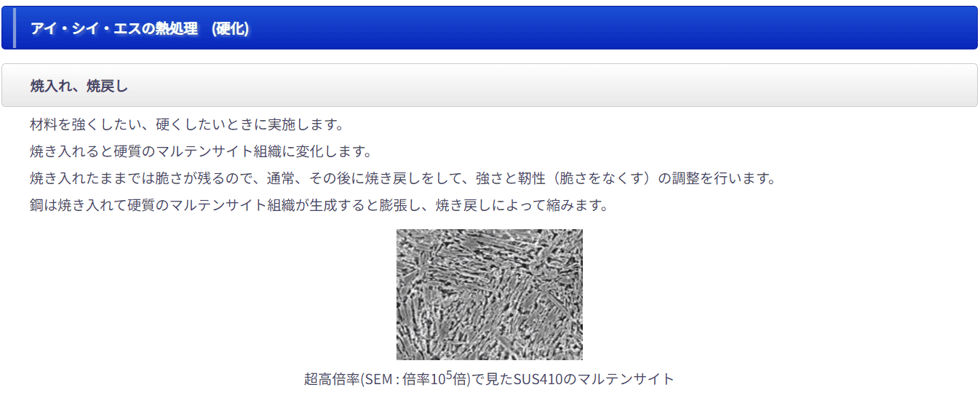Click 倍率10 inside the caption parentheses
The height and width of the screenshot is (398, 980).
coord(423,379)
